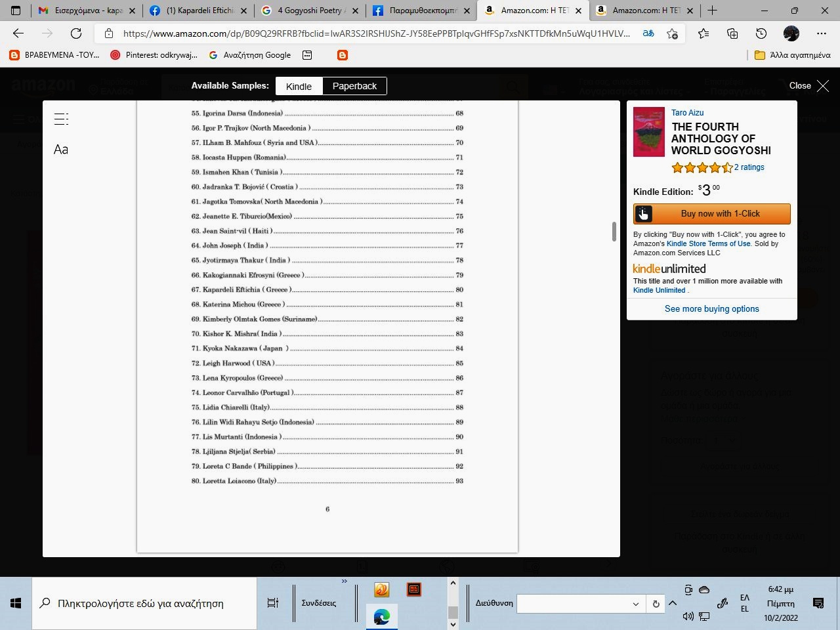The height and width of the screenshot is (630, 840).
Task: Switch to Gmail Εισερχόμενα tab
Action: pos(87,10)
